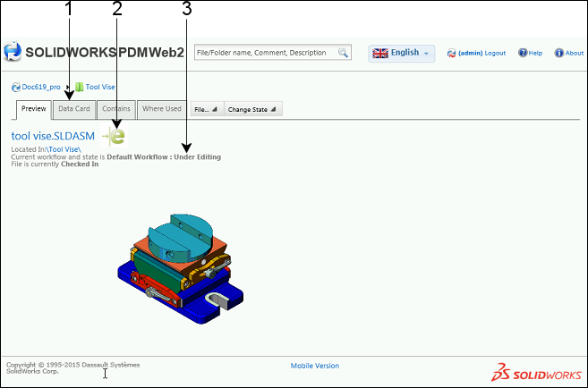Click the Mobile Version link
This screenshot has width=588, height=388.
point(315,366)
